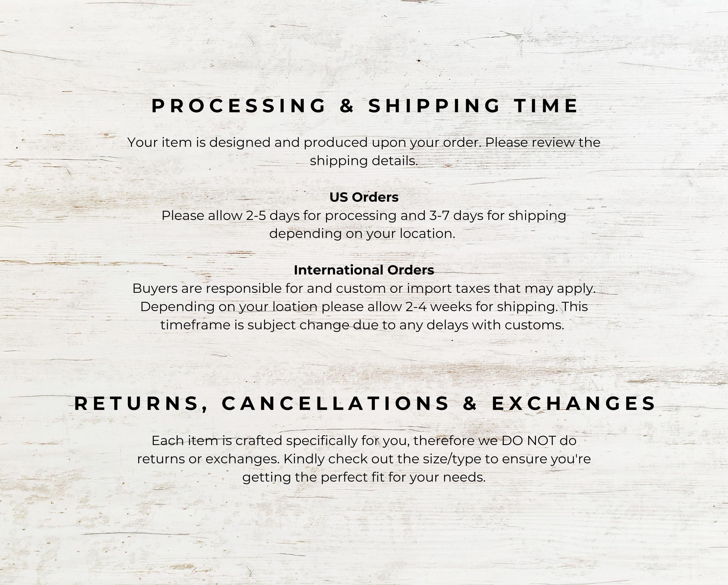Click the International Orders subheading

(x=364, y=270)
